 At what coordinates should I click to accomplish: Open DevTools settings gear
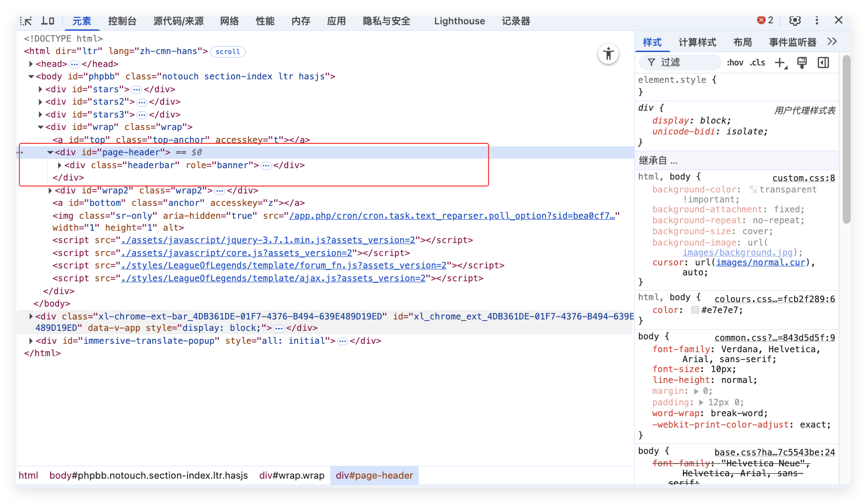point(795,20)
